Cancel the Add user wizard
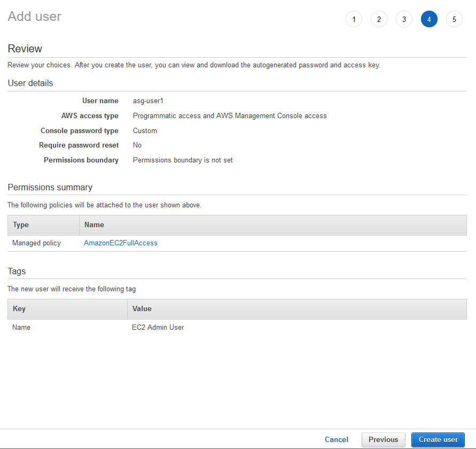Image resolution: width=476 pixels, height=449 pixels. tap(336, 439)
